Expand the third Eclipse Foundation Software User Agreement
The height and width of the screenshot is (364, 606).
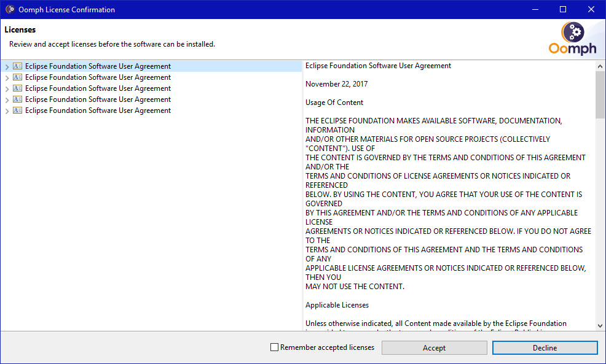pos(6,88)
